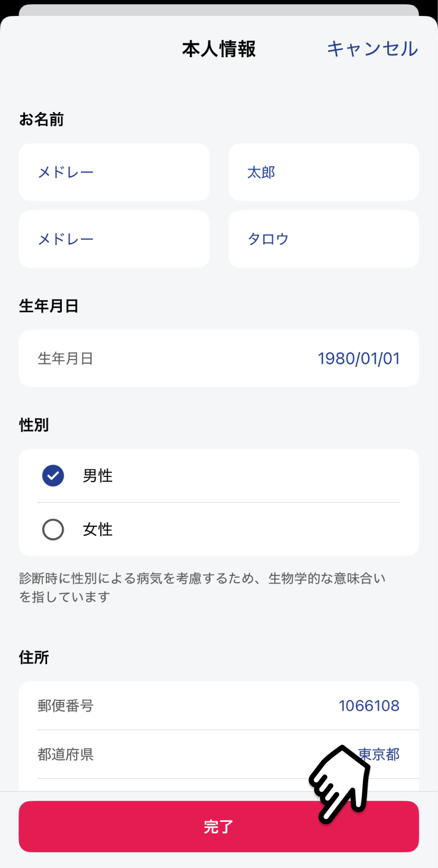Tap the 郵便番号 row label
This screenshot has height=868, width=438.
coord(66,706)
